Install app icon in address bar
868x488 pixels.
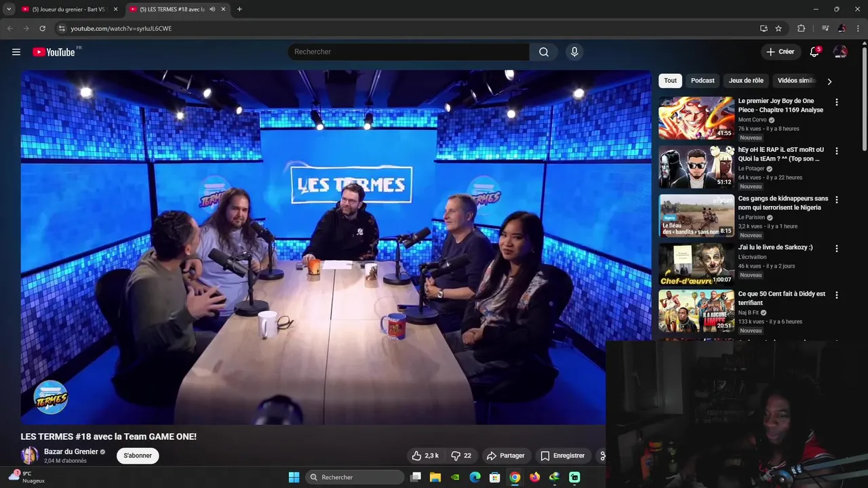[x=764, y=28]
